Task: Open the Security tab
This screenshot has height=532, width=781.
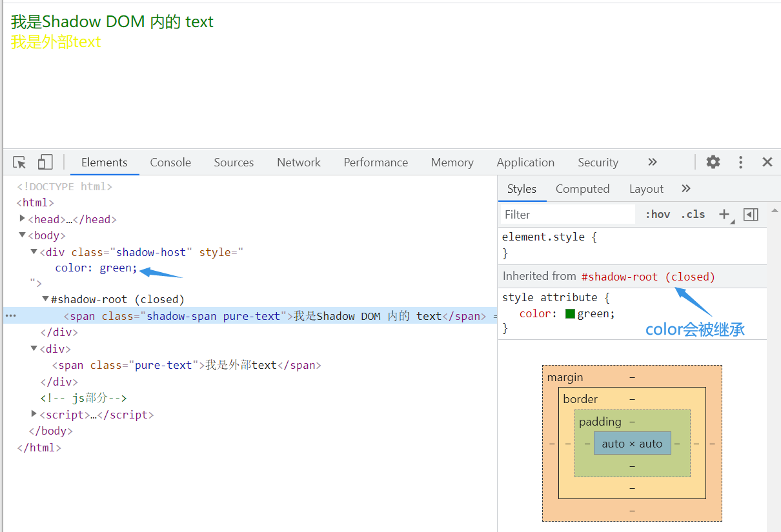Action: tap(598, 163)
